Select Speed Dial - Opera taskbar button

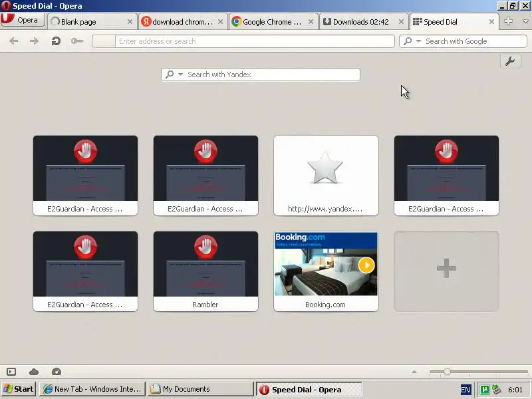click(309, 389)
